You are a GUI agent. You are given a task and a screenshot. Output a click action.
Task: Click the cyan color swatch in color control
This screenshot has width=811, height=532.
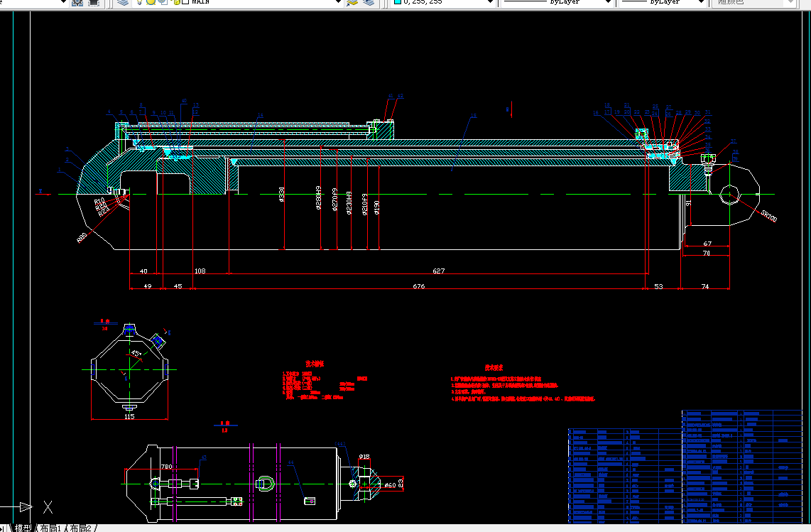[398, 2]
